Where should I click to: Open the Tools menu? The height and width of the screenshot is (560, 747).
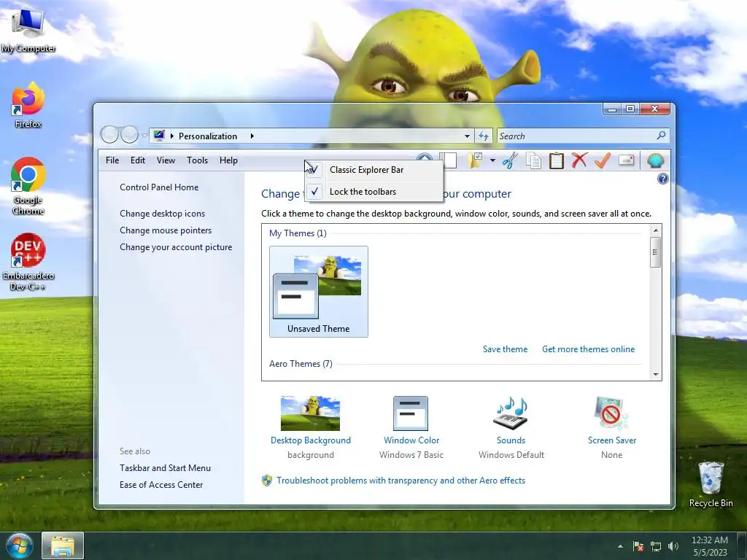(x=197, y=160)
